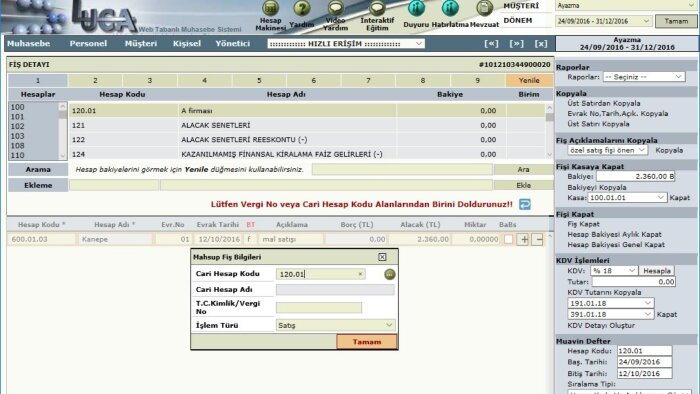The width and height of the screenshot is (700, 394).
Task: Click the T.C.Kimlik/Vergi No input field
Action: tap(319, 307)
